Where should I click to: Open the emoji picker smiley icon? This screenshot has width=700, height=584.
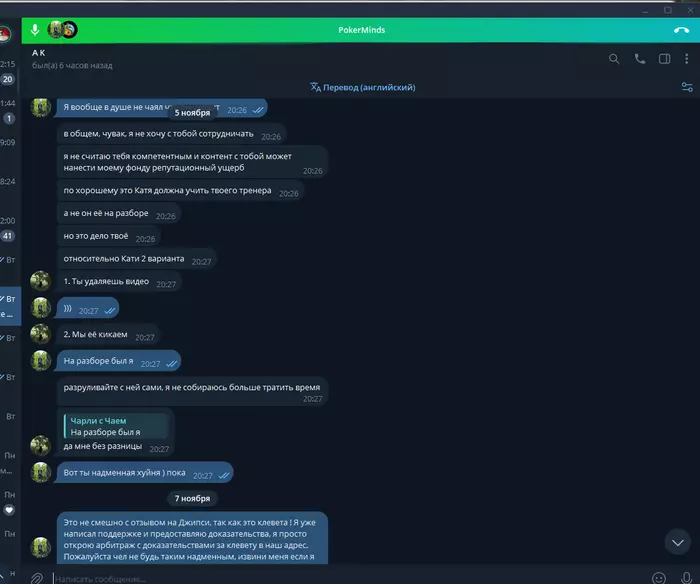click(x=658, y=579)
